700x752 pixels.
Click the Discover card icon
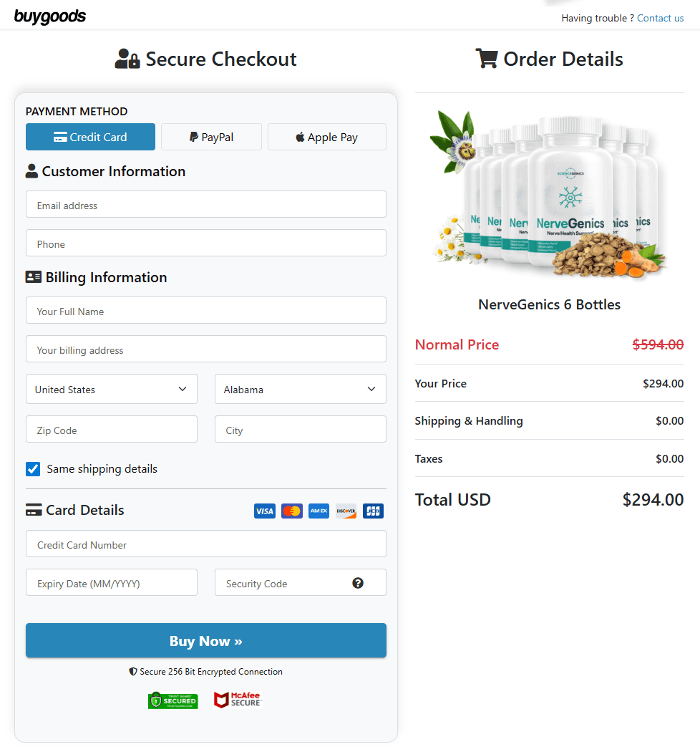346,511
